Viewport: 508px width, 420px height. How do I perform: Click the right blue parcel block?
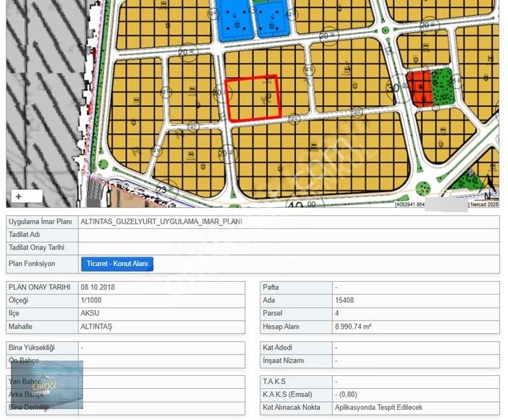(271, 20)
